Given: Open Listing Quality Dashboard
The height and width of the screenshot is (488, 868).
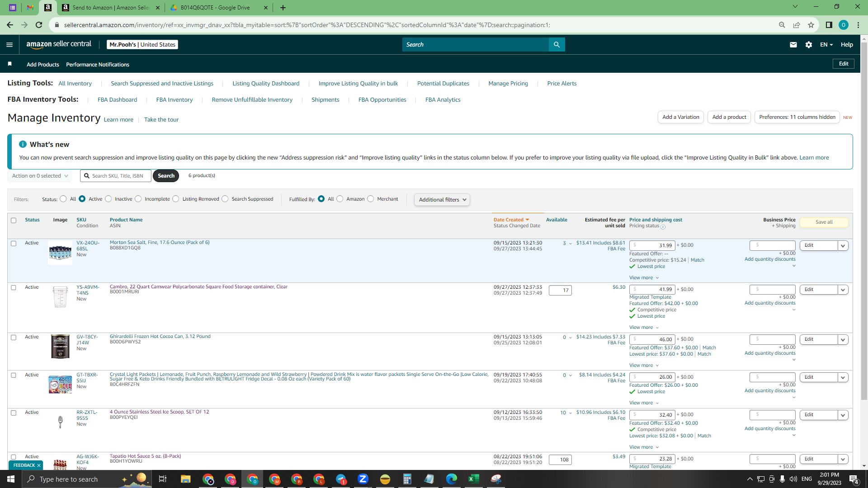Looking at the screenshot, I should tap(266, 84).
